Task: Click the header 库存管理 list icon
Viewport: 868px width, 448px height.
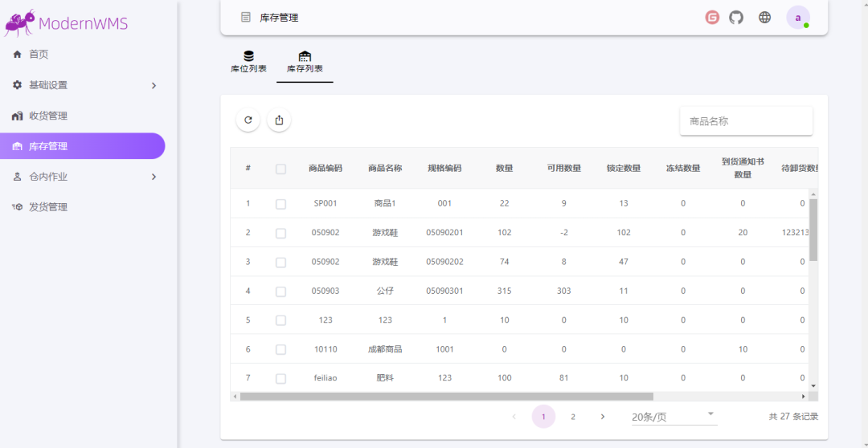Action: (246, 18)
